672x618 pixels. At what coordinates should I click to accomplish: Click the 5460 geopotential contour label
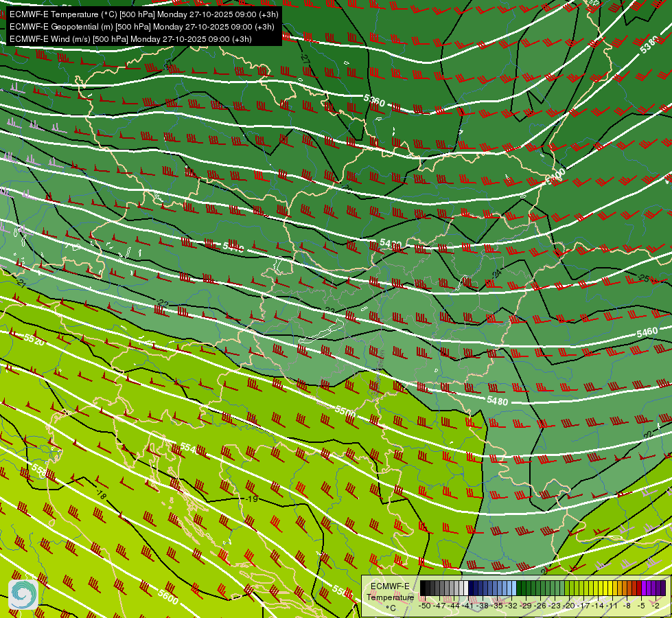click(647, 332)
